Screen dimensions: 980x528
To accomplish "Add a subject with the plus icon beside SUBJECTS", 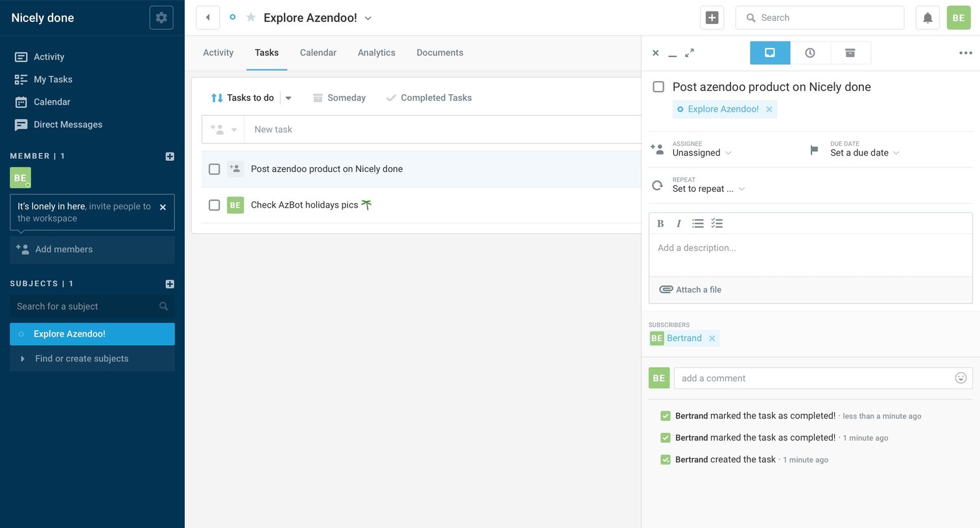I will tap(170, 284).
